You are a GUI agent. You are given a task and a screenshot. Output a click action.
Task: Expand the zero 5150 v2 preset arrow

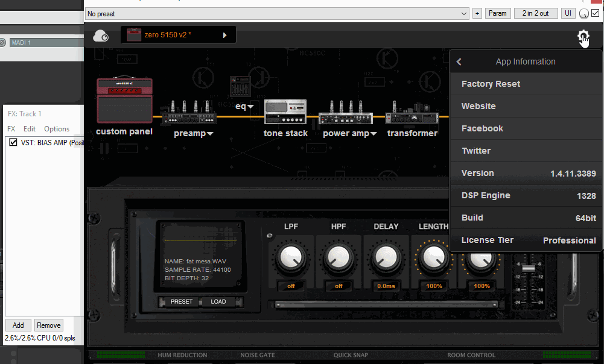pyautogui.click(x=224, y=36)
